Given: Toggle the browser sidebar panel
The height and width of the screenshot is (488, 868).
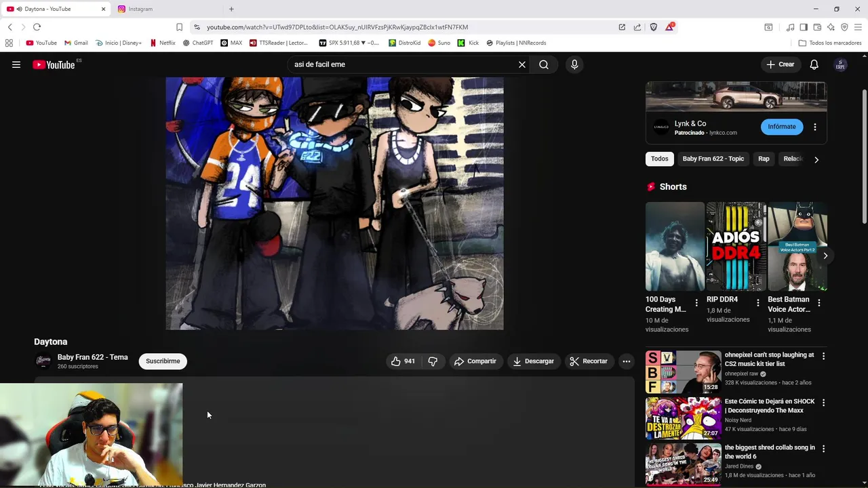Looking at the screenshot, I should (x=804, y=27).
